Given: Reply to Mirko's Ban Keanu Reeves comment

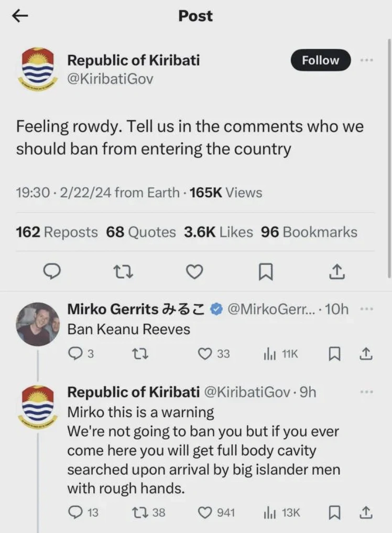Looking at the screenshot, I should click(75, 354).
